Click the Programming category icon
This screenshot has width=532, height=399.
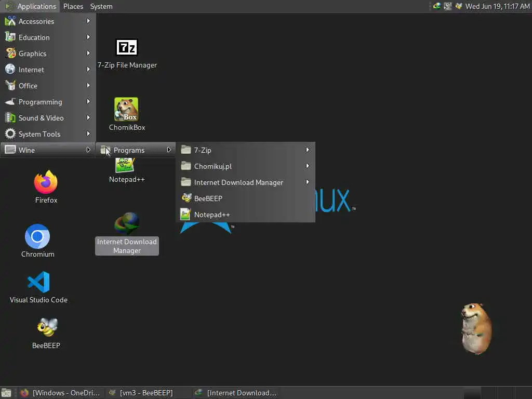10,101
